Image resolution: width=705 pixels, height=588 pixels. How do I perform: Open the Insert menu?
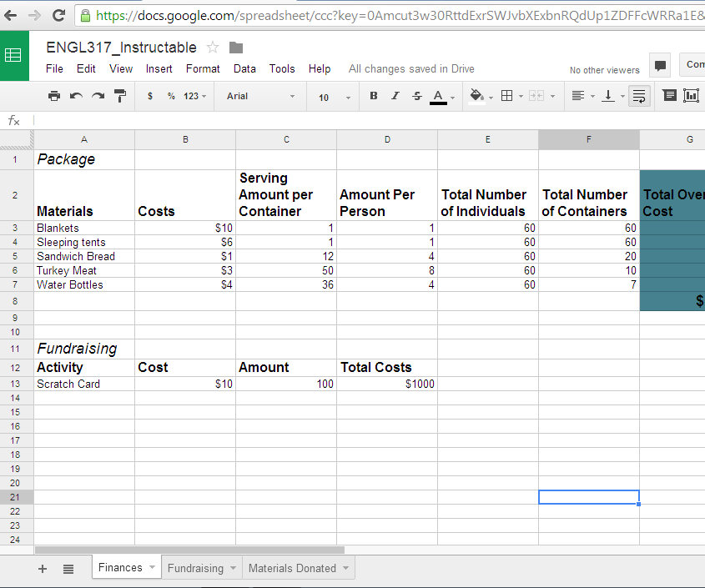point(159,68)
